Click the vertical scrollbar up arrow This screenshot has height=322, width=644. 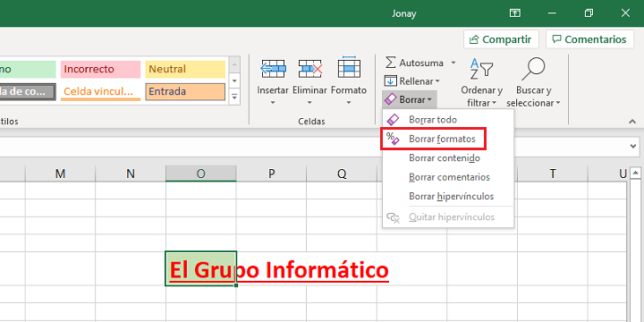[635, 174]
